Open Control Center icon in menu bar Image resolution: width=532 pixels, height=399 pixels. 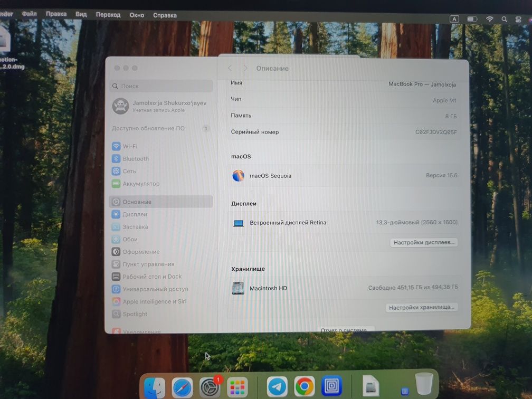[518, 20]
